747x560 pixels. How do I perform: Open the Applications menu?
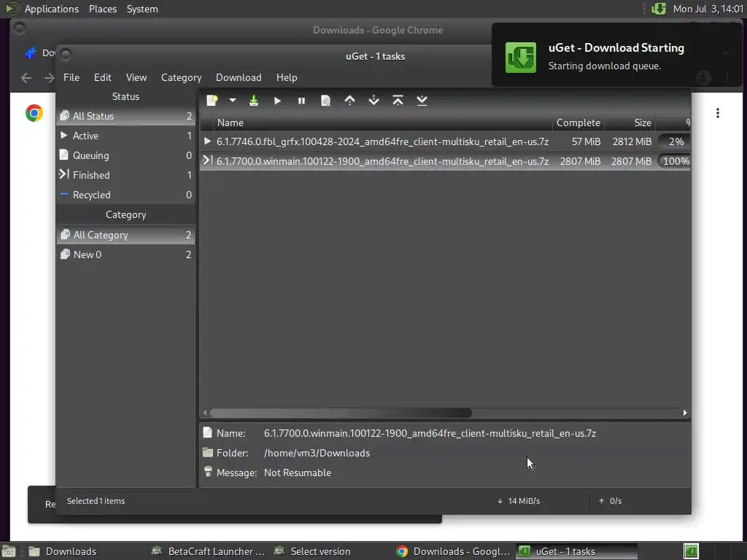pos(52,9)
